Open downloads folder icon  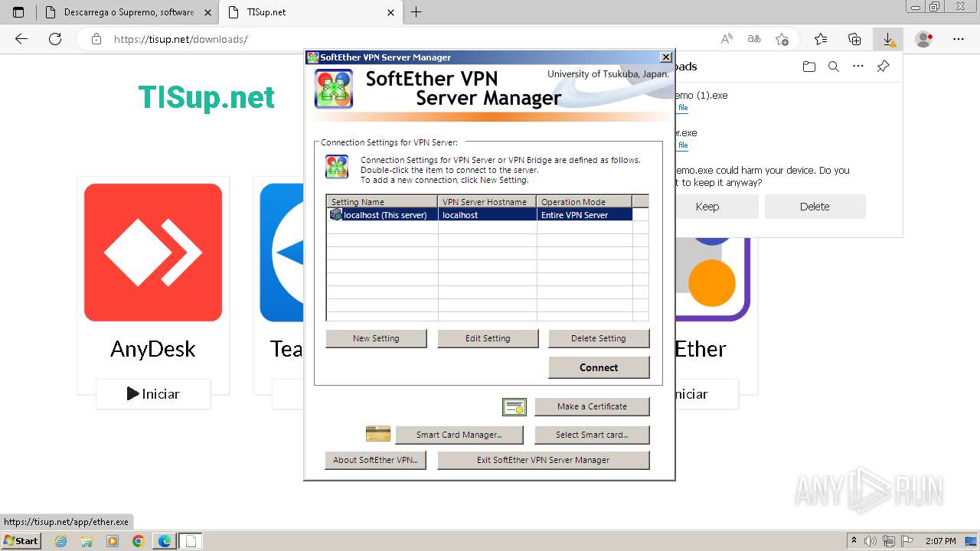click(x=809, y=67)
